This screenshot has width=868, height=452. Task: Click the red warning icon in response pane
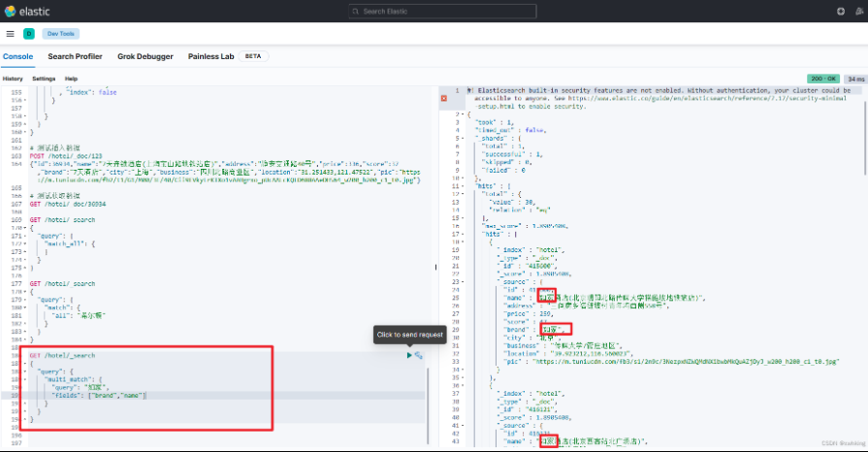444,98
